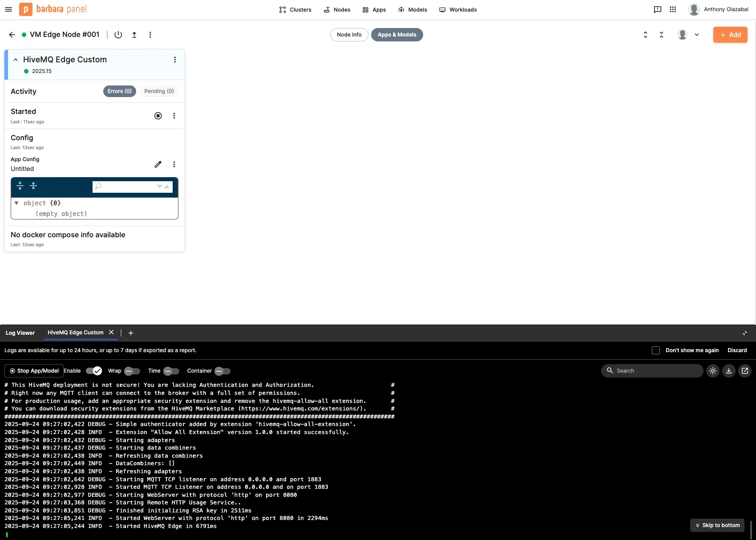This screenshot has width=756, height=540.
Task: Download logs from the log viewer
Action: (729, 371)
